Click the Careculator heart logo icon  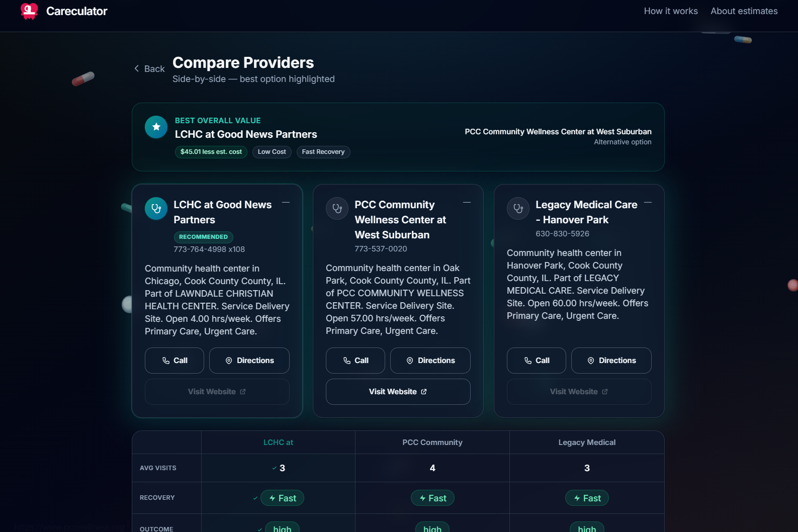(29, 11)
